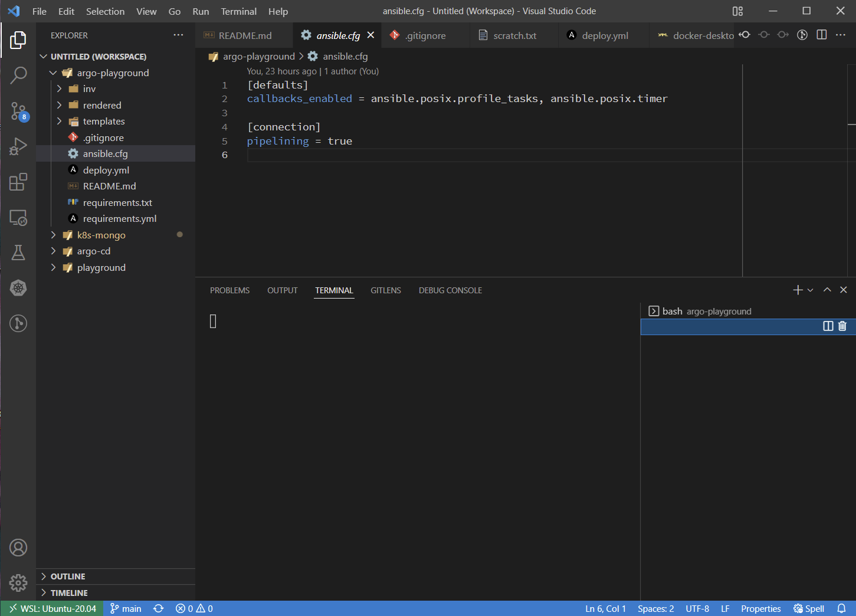Kill the bash terminal with trash icon
Screen dimensions: 856x616
[x=842, y=326]
